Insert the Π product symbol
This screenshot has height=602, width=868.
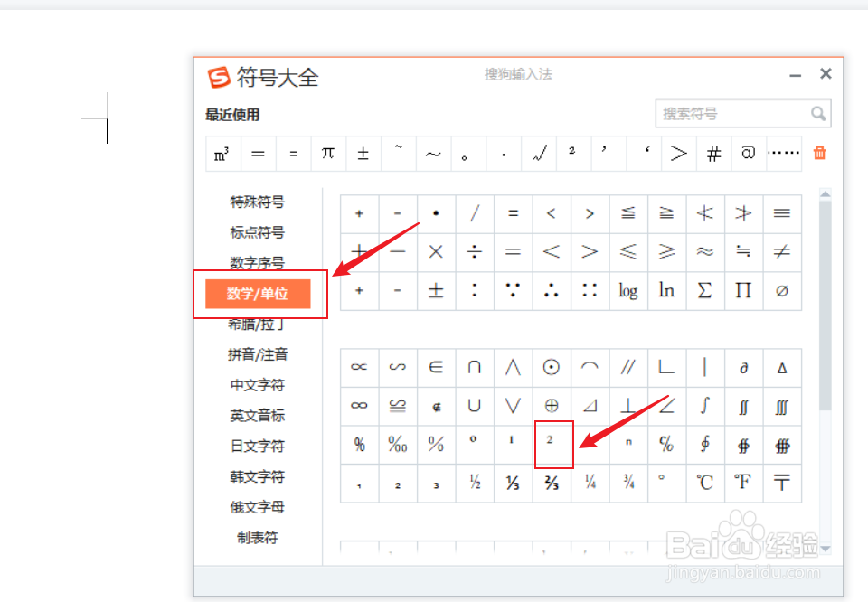(x=743, y=291)
